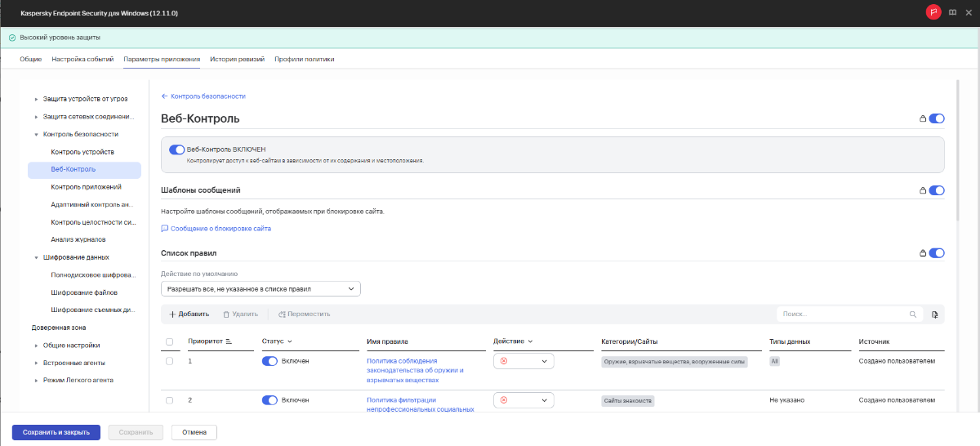Click the sort icon next to Приоритет
The width and height of the screenshot is (980, 446).
coord(229,341)
